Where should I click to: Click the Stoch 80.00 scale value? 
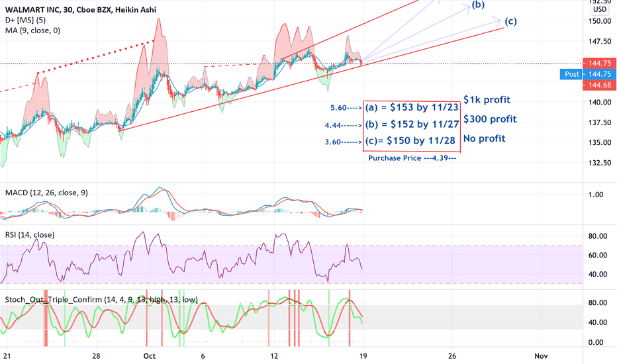598,302
